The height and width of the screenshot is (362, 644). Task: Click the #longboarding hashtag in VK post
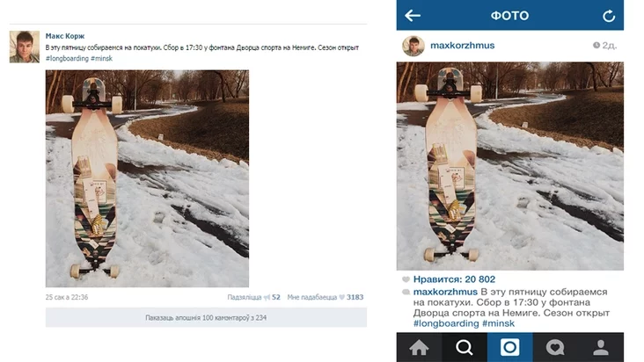coord(67,58)
